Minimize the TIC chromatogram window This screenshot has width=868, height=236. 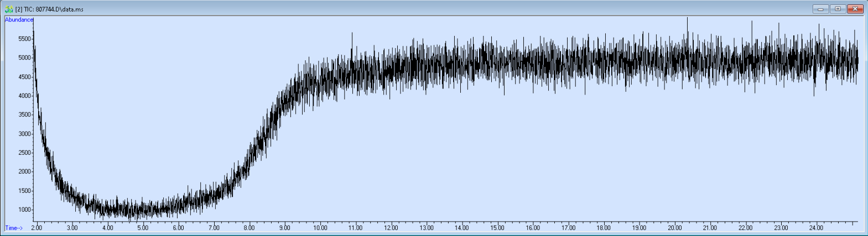pos(820,9)
